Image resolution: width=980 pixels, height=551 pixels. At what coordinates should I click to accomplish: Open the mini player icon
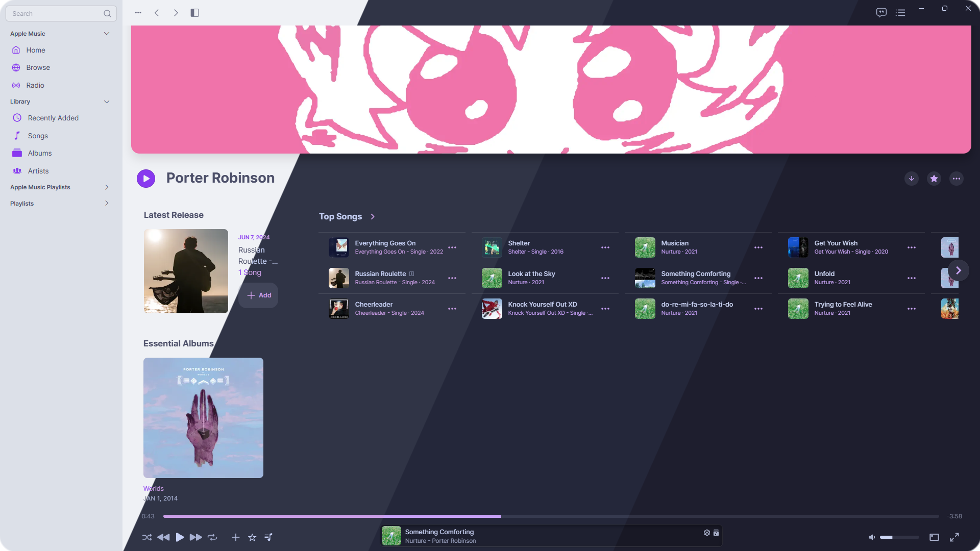pyautogui.click(x=934, y=537)
